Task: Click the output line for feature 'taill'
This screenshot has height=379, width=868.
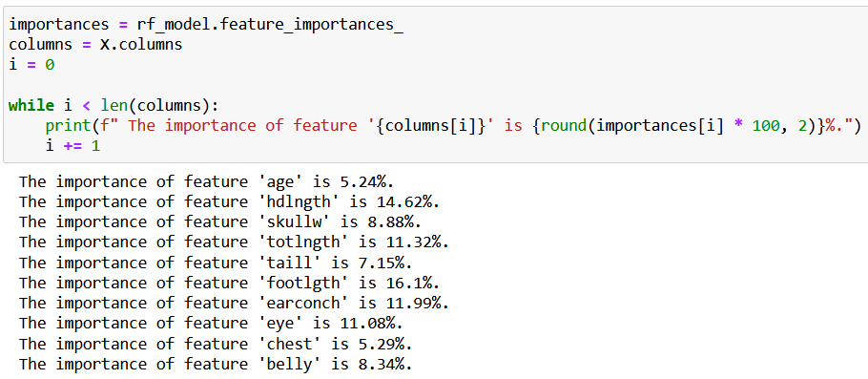Action: pyautogui.click(x=216, y=263)
